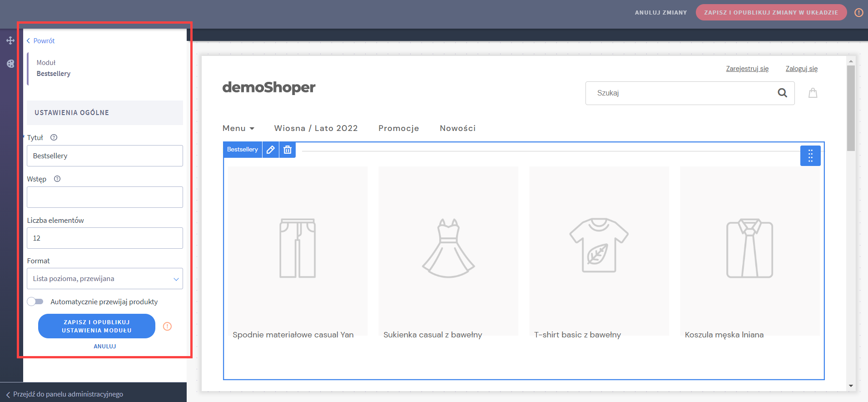Expand the Menu dropdown in store navigation
Viewport: 868px width, 402px height.
238,128
